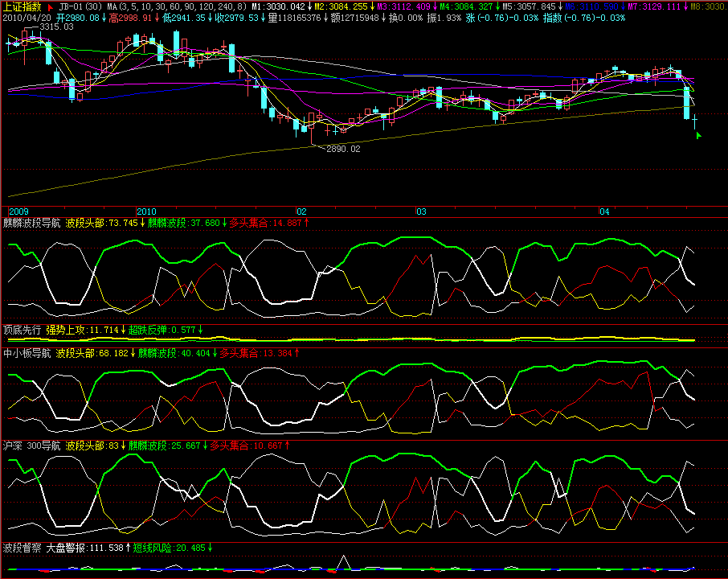Click the down arrow after M1:3030.042
This screenshot has width=728, height=579.
[309, 6]
